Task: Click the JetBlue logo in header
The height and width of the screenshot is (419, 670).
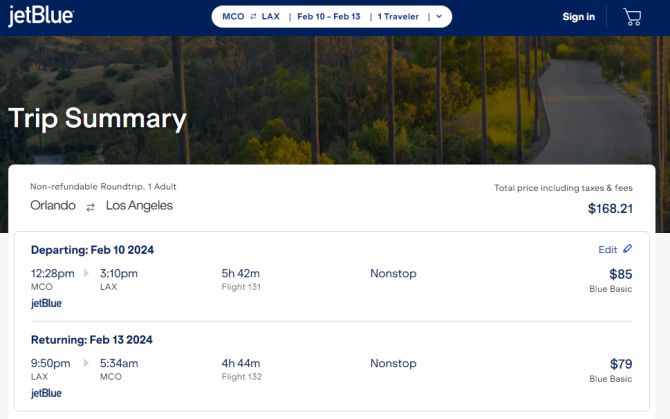Action: tap(41, 16)
